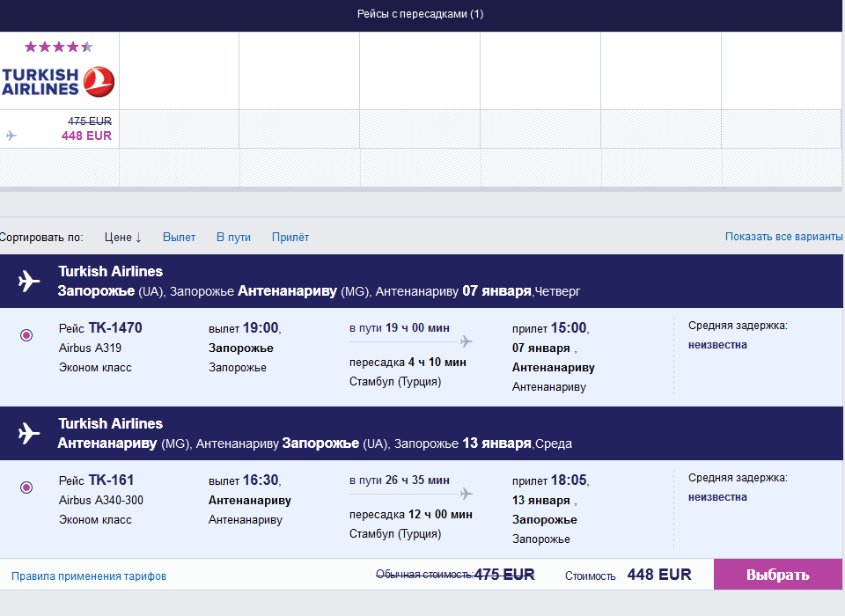The width and height of the screenshot is (845, 616).
Task: Click the plane icon in the Запорожье–Антананариву header
Action: click(29, 282)
